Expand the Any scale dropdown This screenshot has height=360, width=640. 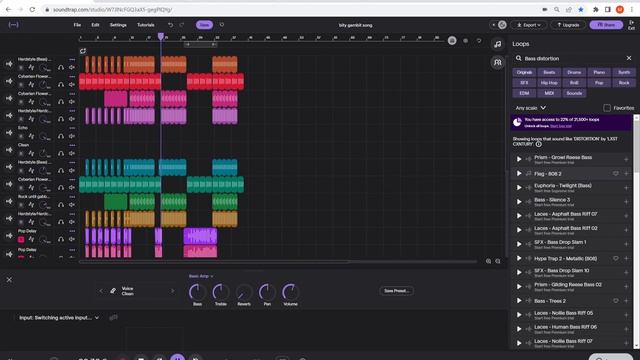click(x=531, y=108)
